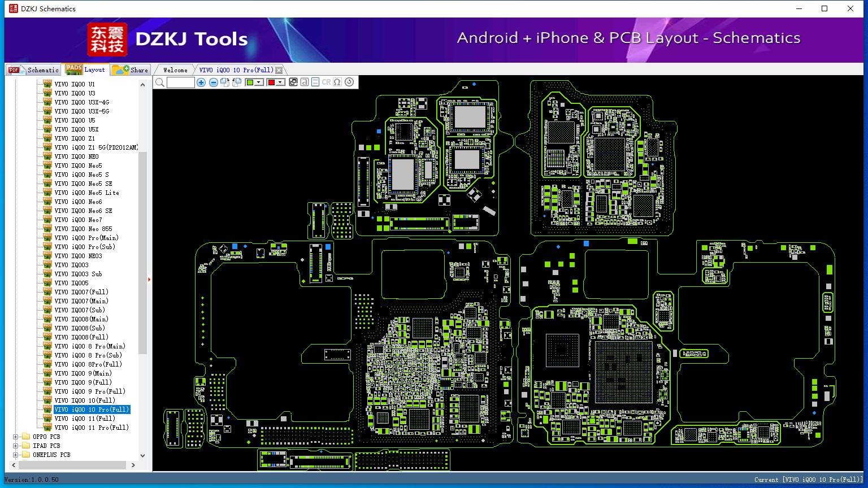Click the tree's vertical scrollbar thumb
This screenshot has height=488, width=868.
point(142,252)
